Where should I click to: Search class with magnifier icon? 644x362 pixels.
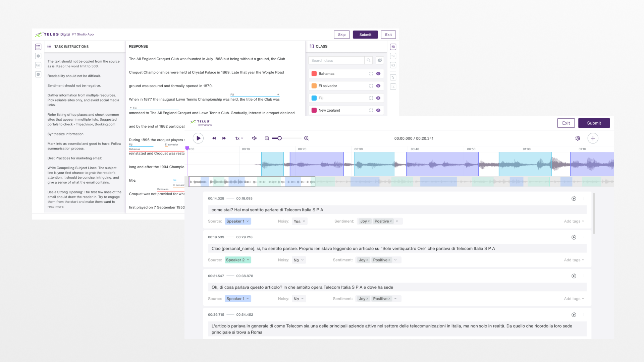tap(369, 60)
